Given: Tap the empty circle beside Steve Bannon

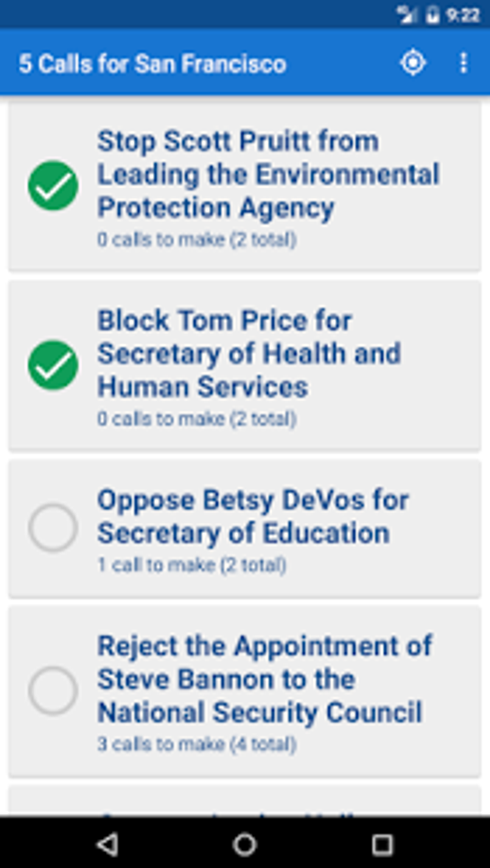Looking at the screenshot, I should coord(53,691).
